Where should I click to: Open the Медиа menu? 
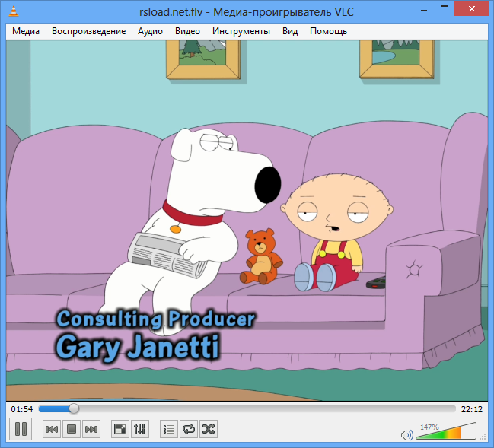(x=26, y=31)
